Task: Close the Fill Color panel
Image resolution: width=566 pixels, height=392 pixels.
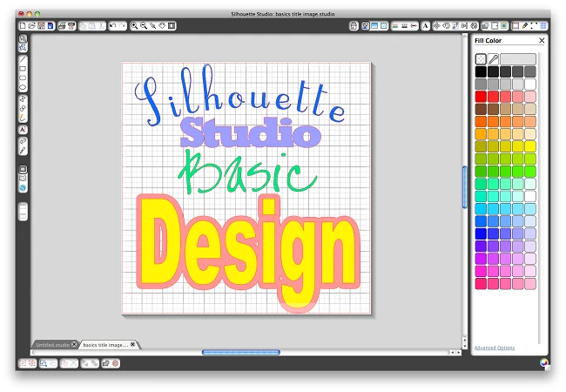Action: click(542, 40)
